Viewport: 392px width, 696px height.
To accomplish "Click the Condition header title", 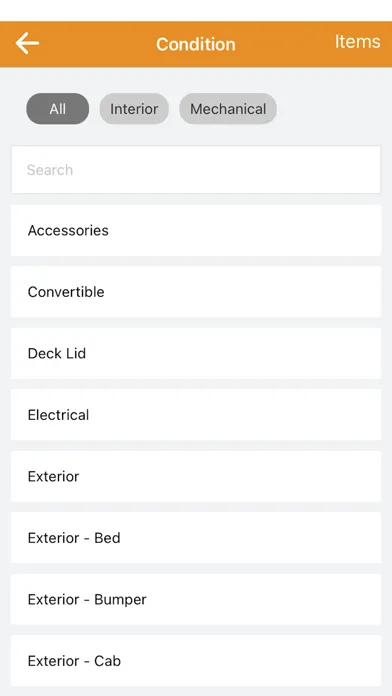I will click(x=196, y=44).
